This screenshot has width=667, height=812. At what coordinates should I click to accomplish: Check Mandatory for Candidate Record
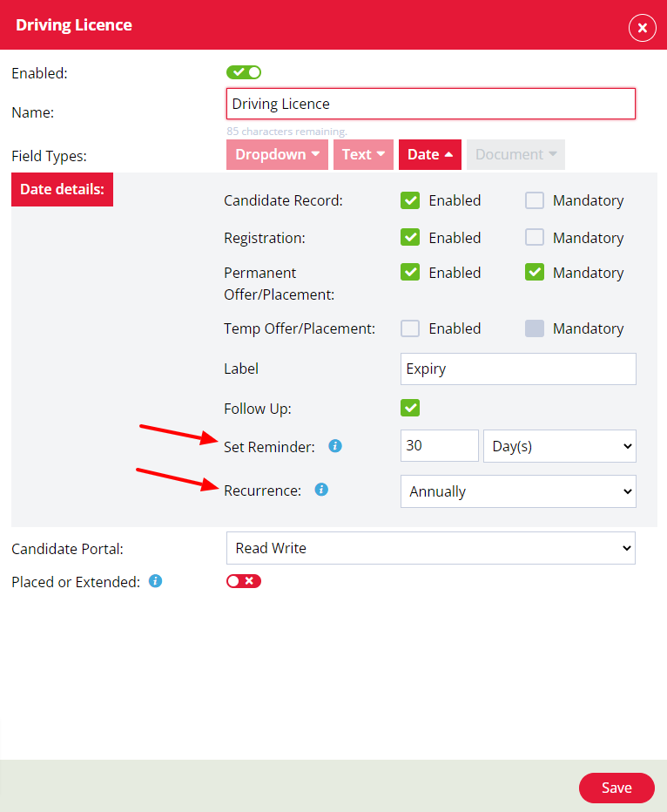point(535,200)
